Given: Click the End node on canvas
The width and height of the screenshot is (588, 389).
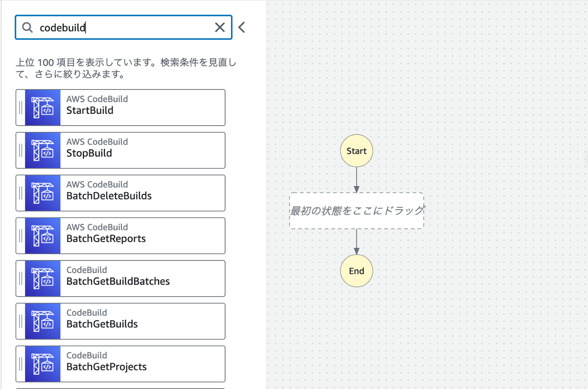Looking at the screenshot, I should (x=357, y=271).
